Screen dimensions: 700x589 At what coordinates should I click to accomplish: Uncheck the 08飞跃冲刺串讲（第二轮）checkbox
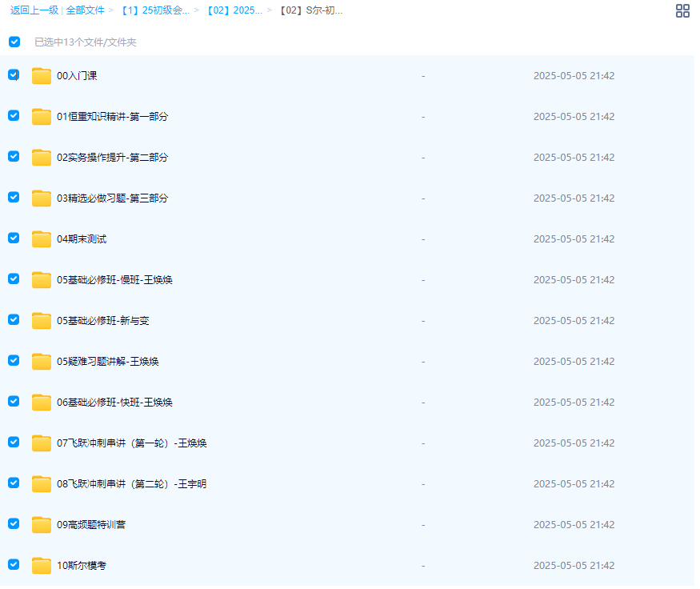pyautogui.click(x=14, y=483)
